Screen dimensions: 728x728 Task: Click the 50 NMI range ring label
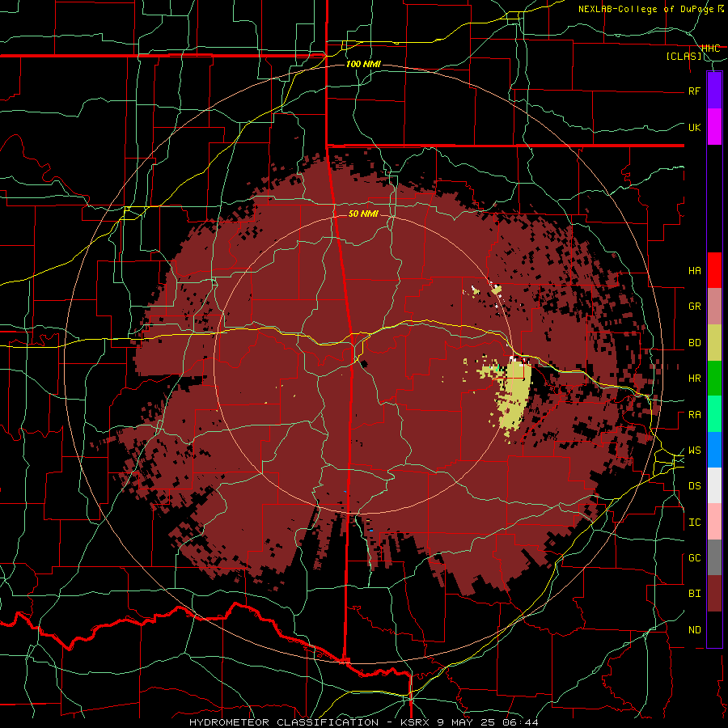[x=363, y=214]
